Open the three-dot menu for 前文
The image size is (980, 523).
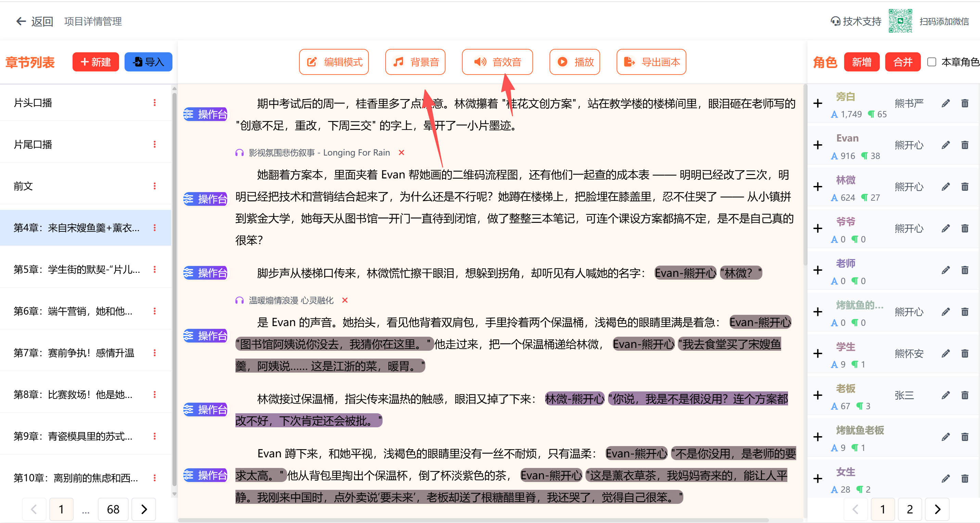(x=154, y=186)
